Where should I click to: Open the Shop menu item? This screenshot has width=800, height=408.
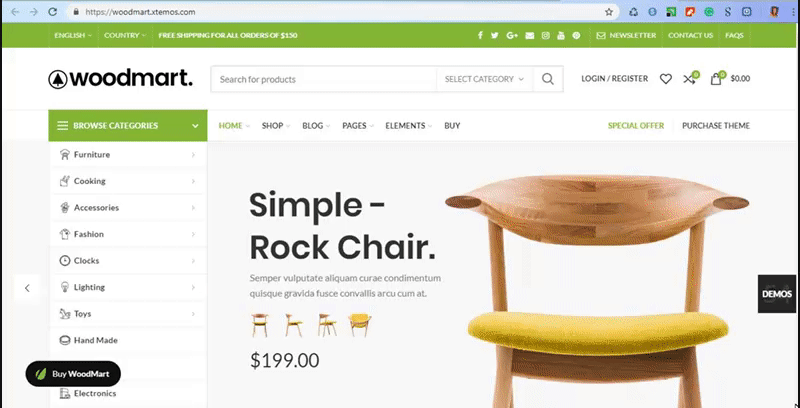pos(276,125)
